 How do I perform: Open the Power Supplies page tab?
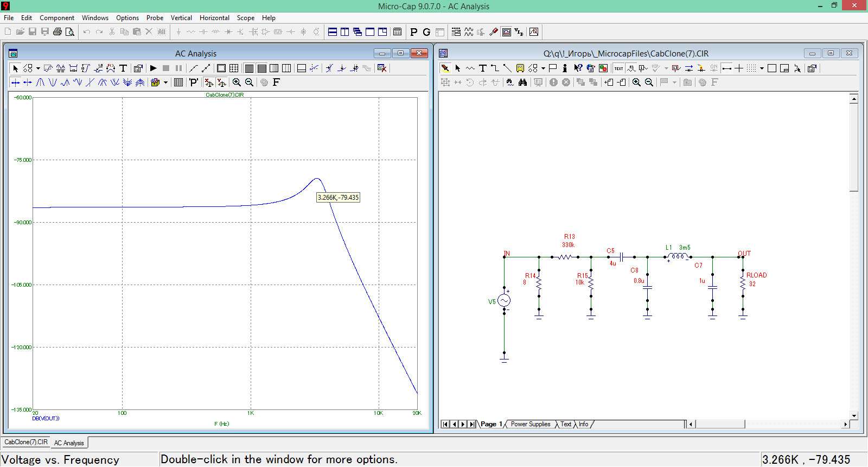[x=530, y=424]
